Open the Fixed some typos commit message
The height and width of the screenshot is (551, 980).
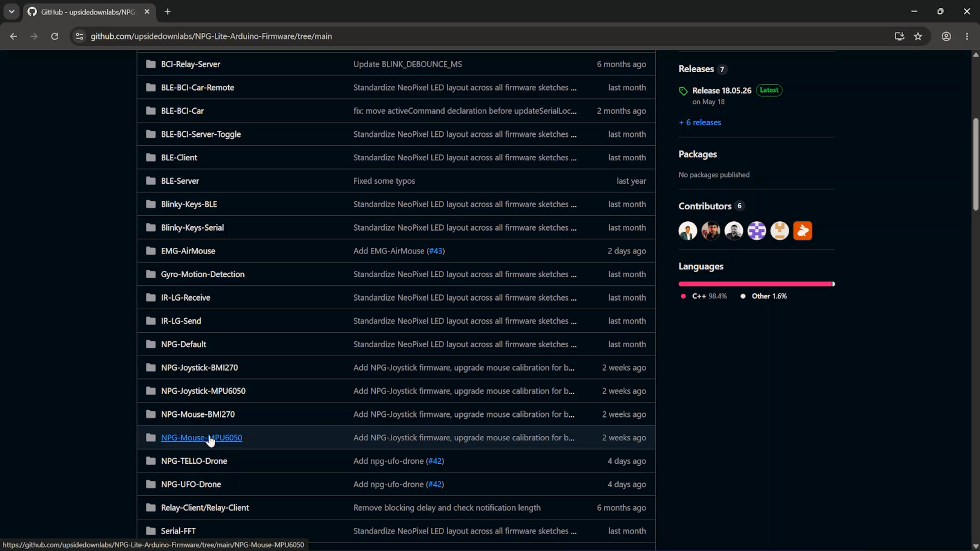[x=384, y=181]
